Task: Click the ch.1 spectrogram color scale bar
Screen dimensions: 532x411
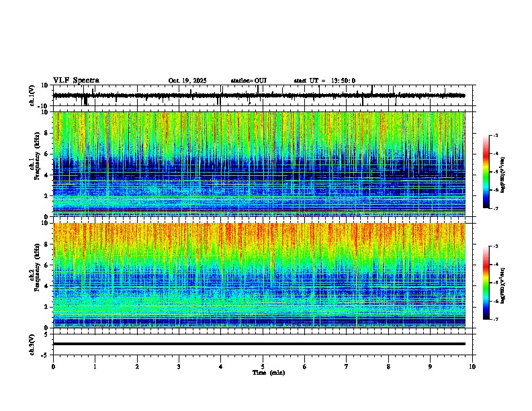Action: coord(486,172)
